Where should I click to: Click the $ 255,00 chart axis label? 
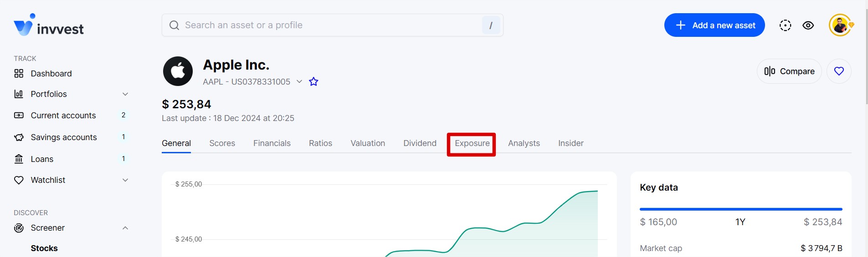[x=189, y=184]
